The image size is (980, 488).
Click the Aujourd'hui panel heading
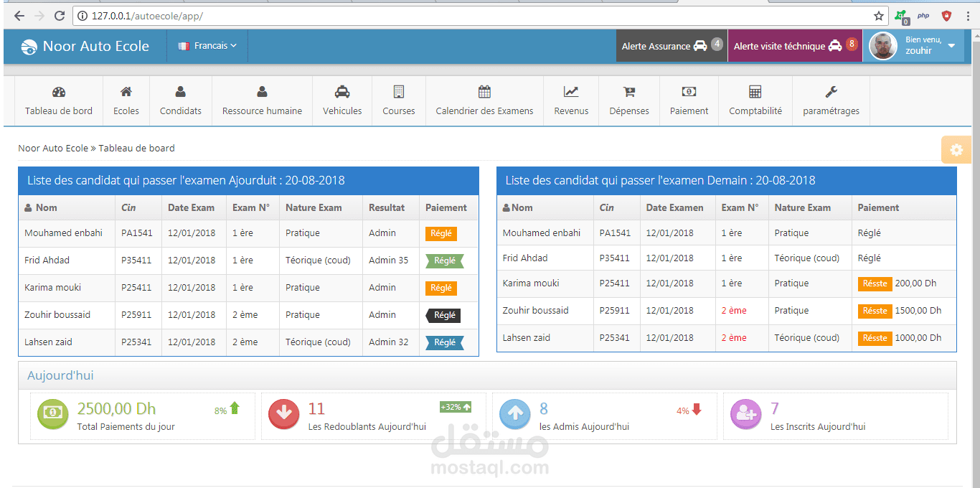(x=60, y=375)
